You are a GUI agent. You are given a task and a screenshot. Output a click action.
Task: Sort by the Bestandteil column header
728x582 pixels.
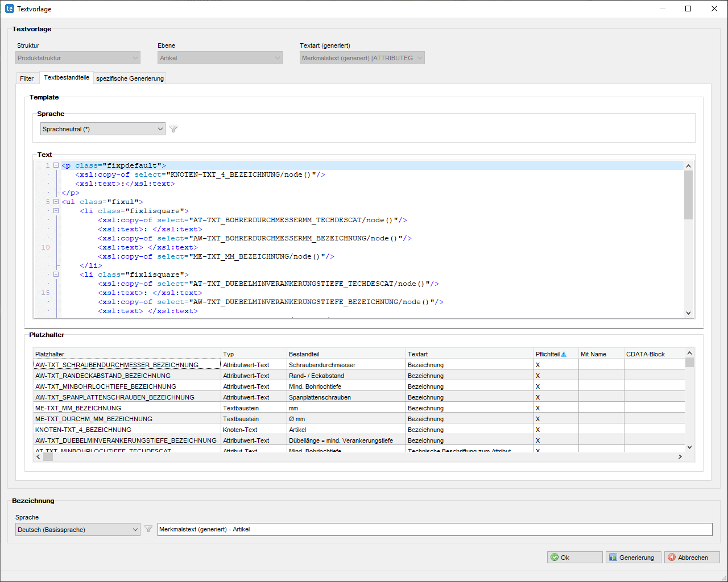point(346,354)
